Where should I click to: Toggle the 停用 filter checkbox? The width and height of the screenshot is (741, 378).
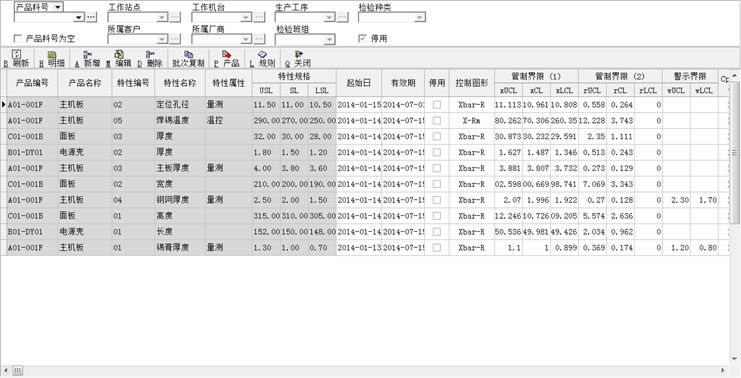pyautogui.click(x=362, y=39)
